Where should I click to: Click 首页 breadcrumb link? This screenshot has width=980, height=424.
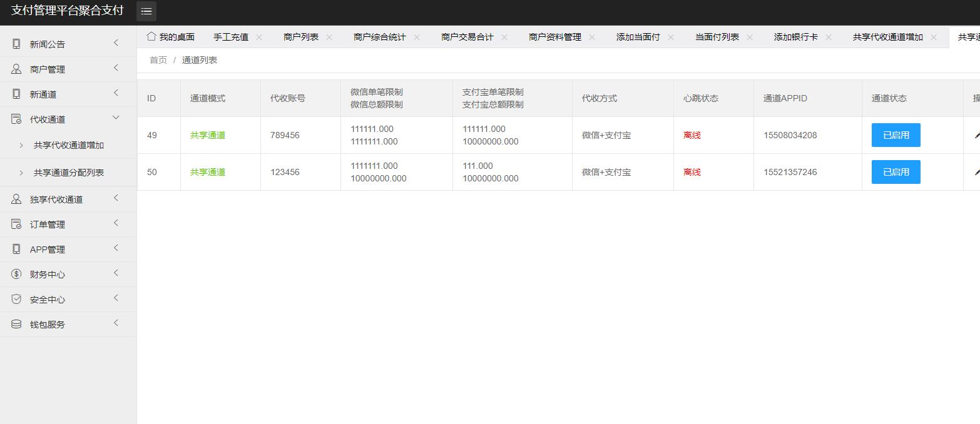pos(158,60)
